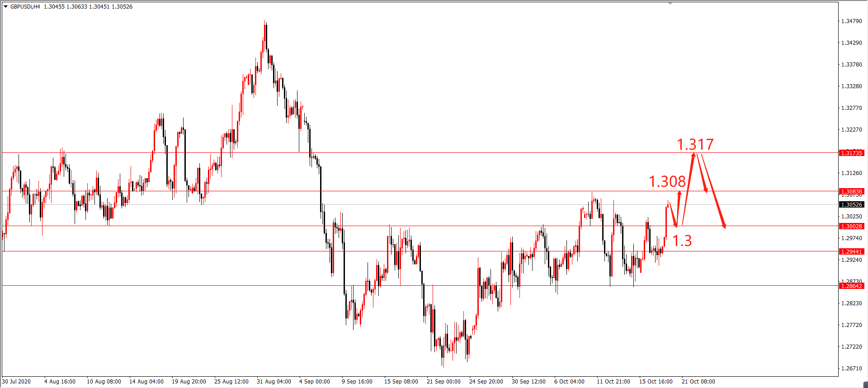Click the 6 Oct 04:00 time label
868x388 pixels.
570,382
